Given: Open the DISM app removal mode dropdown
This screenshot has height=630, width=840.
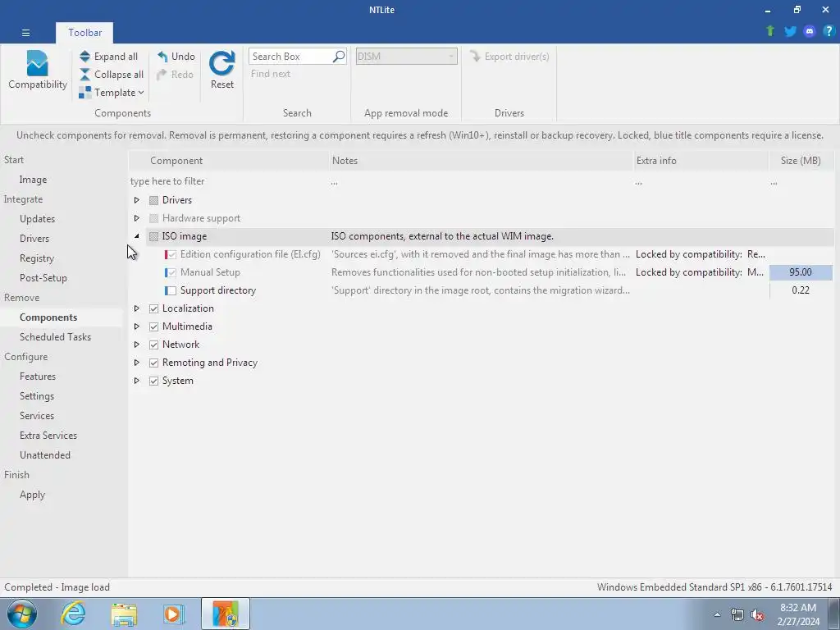Looking at the screenshot, I should [x=407, y=57].
